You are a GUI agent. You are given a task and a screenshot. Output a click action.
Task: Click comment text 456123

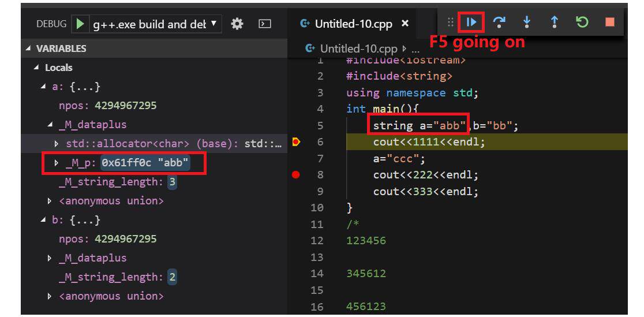coord(366,306)
